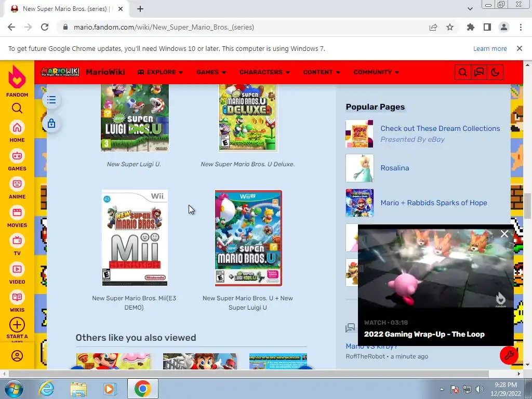The height and width of the screenshot is (399, 532).
Task: Toggle Chrome side panel icon
Action: coord(487,27)
